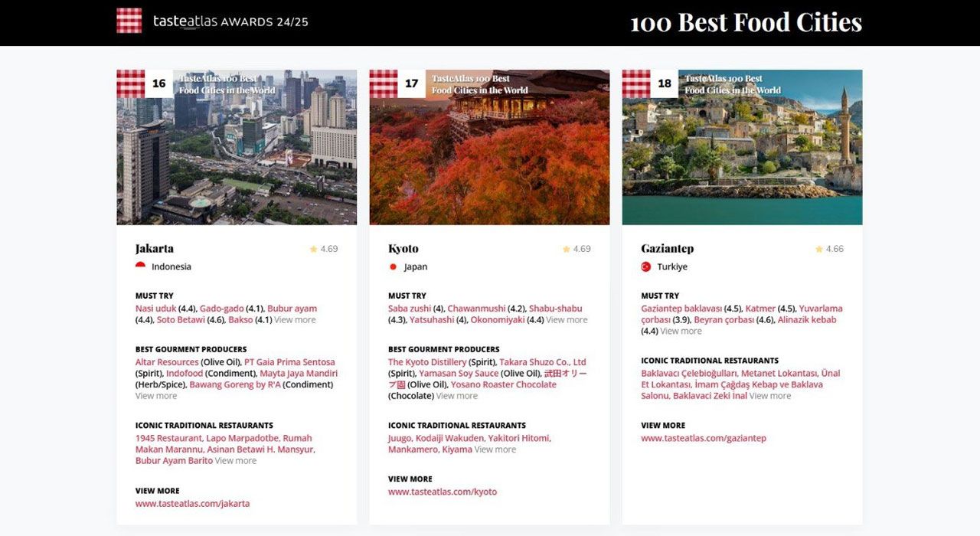Click the checkered badge on Jakarta card
Screen dimensions: 980x536
pyautogui.click(x=131, y=83)
